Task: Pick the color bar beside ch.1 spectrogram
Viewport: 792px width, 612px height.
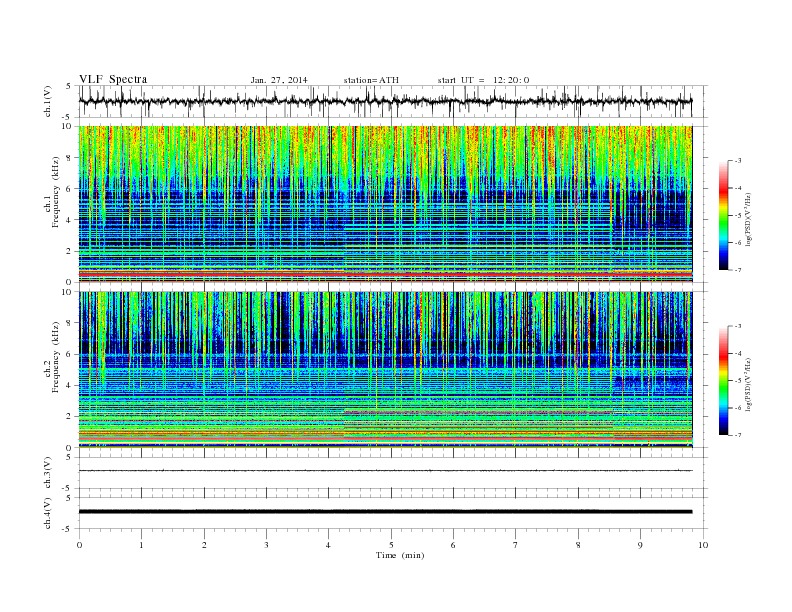Action: coord(723,216)
